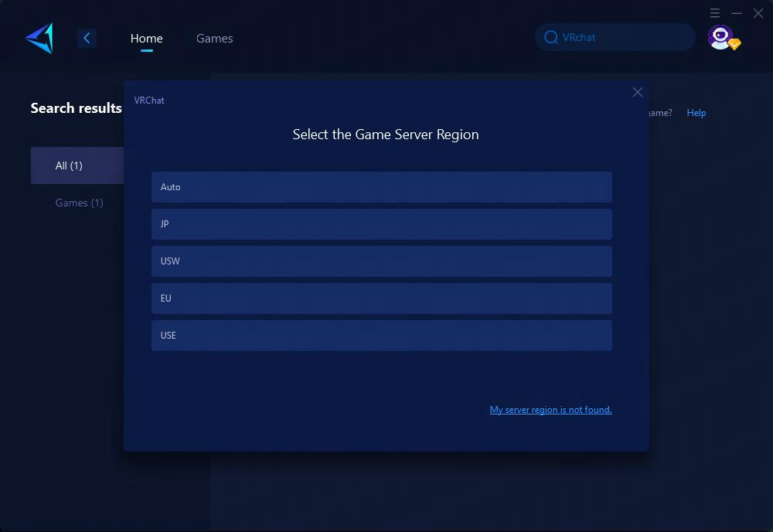The width and height of the screenshot is (773, 532).
Task: Focus the VRchat search field
Action: pos(615,37)
